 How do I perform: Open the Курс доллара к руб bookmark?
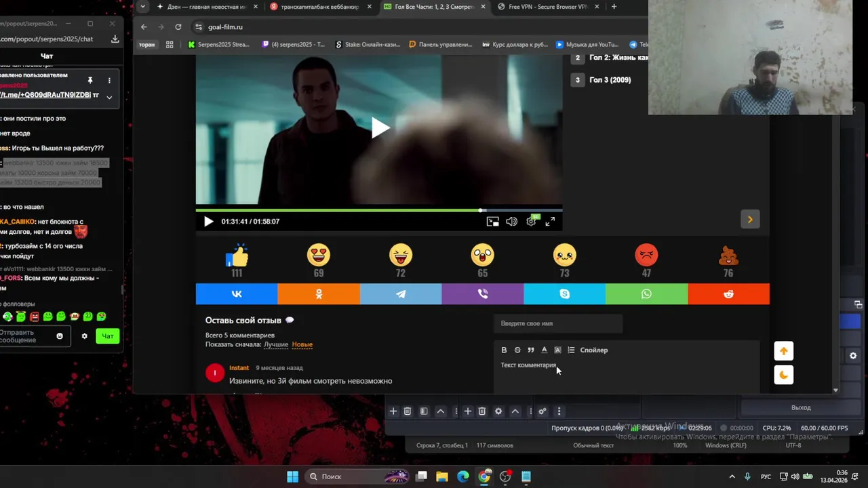(x=515, y=45)
